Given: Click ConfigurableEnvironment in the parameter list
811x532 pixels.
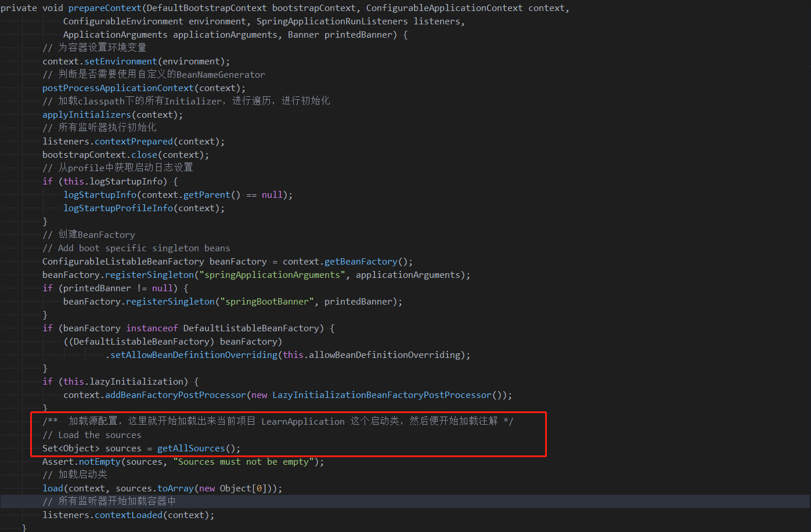Looking at the screenshot, I should 123,21.
